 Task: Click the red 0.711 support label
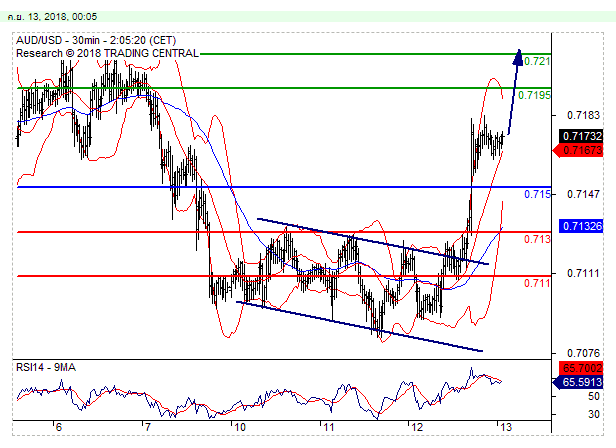[537, 283]
